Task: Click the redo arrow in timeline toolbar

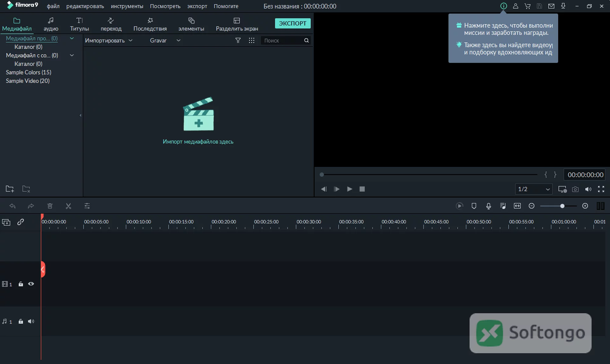Action: click(x=31, y=206)
